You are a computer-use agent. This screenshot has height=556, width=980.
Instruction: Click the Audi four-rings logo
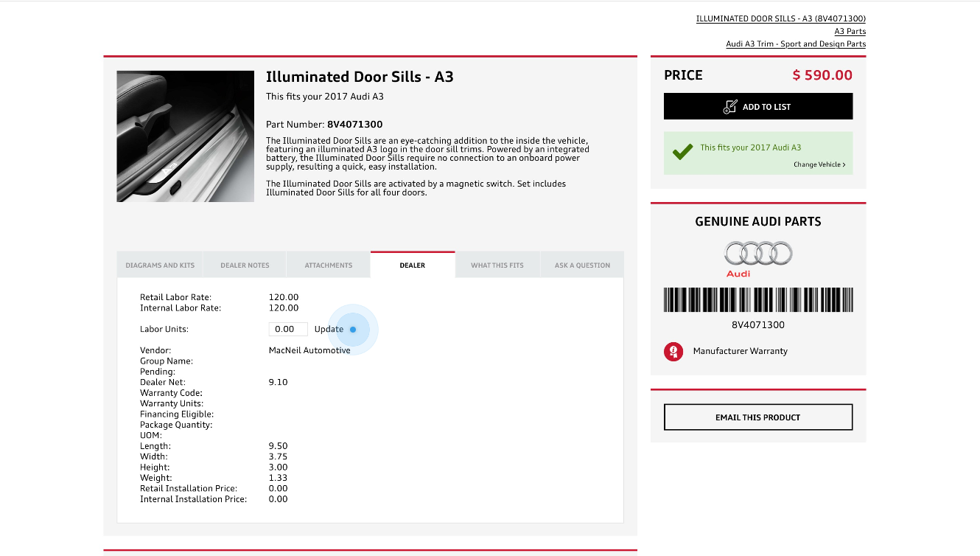[x=758, y=254]
